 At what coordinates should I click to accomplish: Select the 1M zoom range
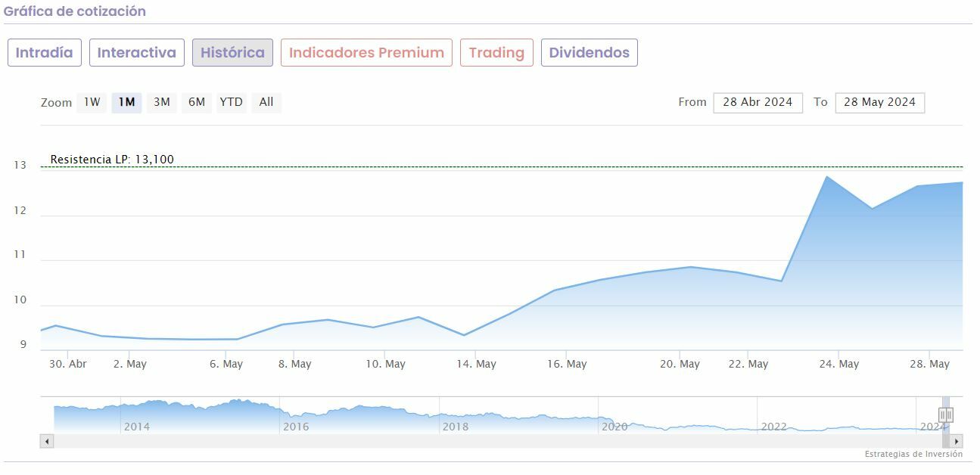[126, 102]
